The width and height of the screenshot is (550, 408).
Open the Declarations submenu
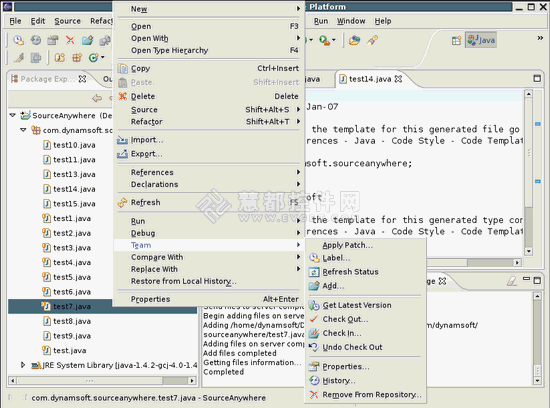point(209,184)
